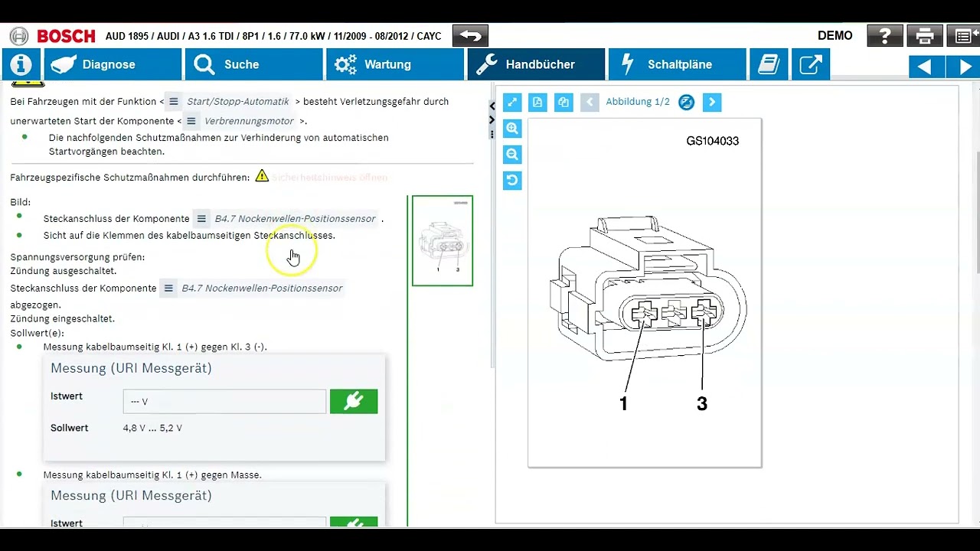Open menu of B4.7 sensor under Bild
Image resolution: width=980 pixels, height=551 pixels.
(x=201, y=219)
